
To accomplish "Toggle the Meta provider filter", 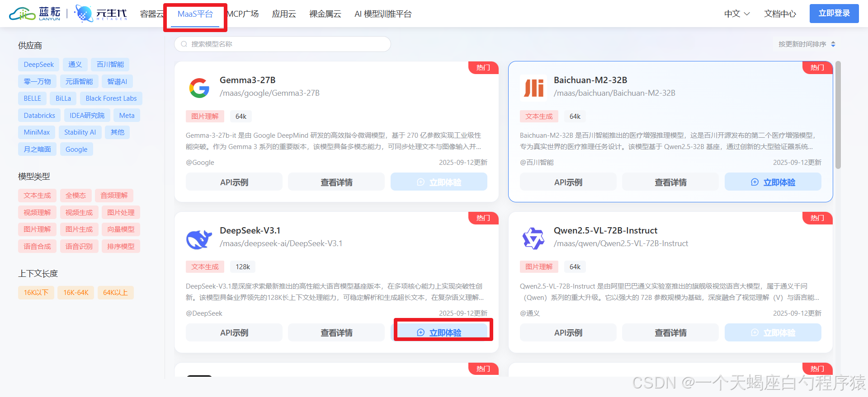I will [127, 116].
